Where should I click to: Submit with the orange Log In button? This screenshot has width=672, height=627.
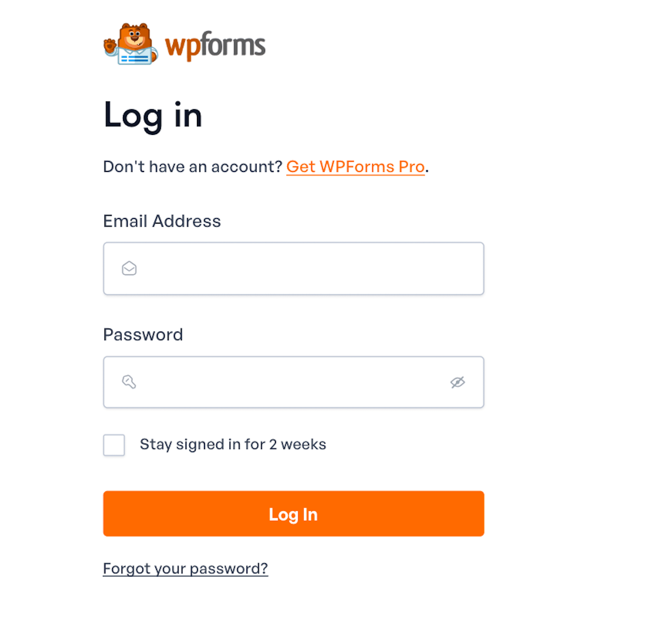[294, 514]
